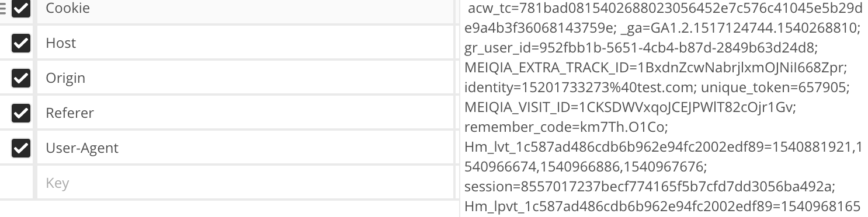Image resolution: width=868 pixels, height=217 pixels.
Task: Turn off the User-Agent header checkbox
Action: point(21,148)
